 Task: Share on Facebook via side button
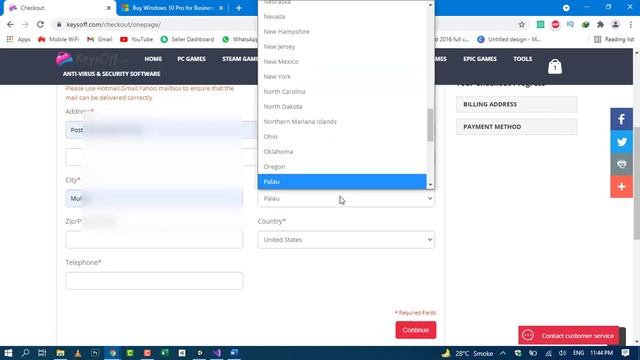click(x=621, y=119)
